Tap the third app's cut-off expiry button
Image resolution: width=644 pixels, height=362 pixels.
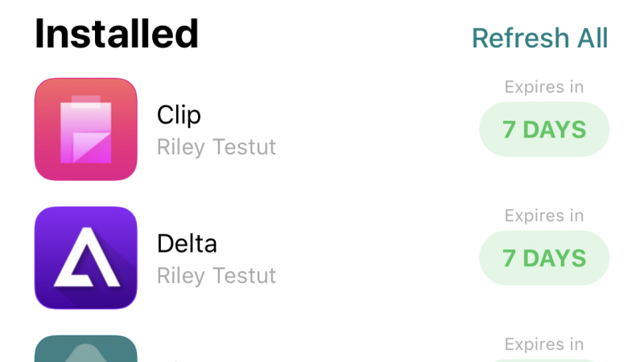(x=544, y=360)
